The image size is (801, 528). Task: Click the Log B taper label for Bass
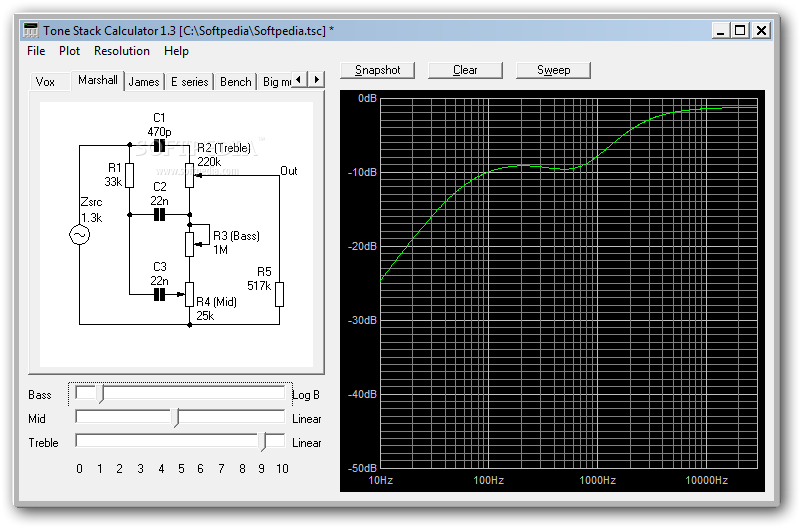click(306, 395)
